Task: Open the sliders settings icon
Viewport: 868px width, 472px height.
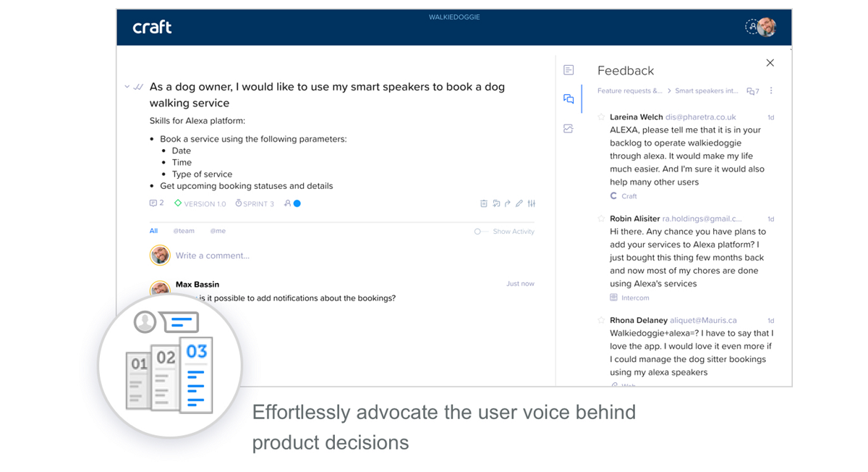Action: [532, 204]
